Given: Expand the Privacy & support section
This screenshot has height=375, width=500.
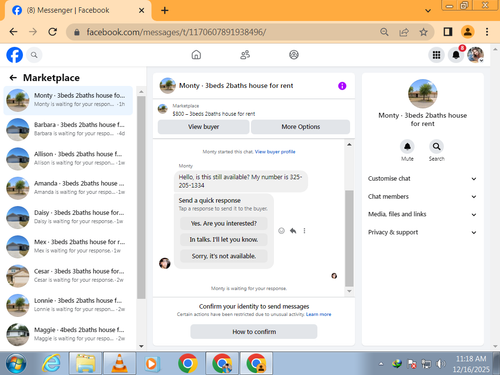Looking at the screenshot, I should [x=422, y=232].
